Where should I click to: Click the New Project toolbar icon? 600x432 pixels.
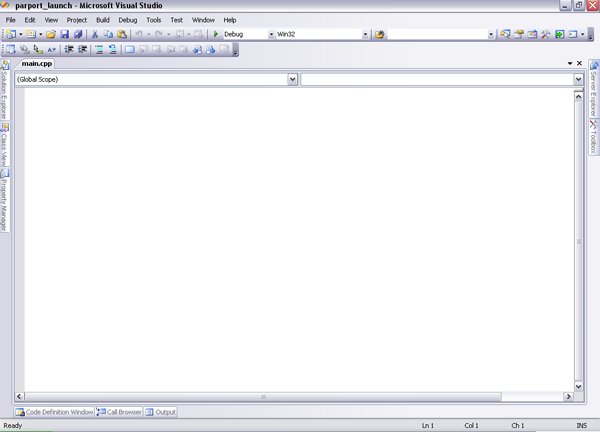click(x=11, y=34)
